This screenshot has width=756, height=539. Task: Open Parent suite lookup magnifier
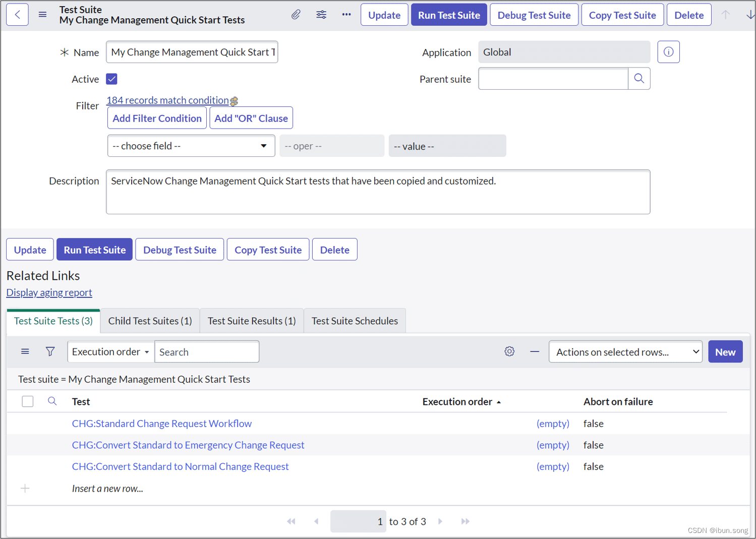pos(639,79)
